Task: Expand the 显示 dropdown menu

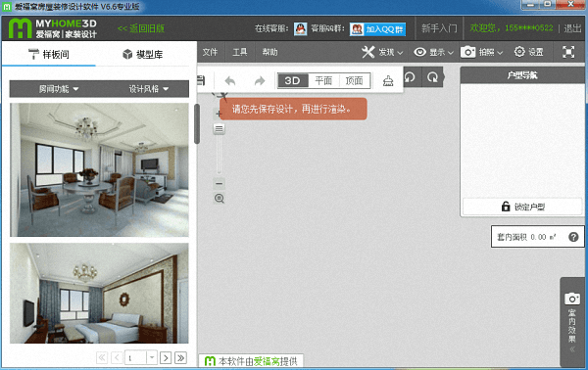Action: pyautogui.click(x=433, y=52)
